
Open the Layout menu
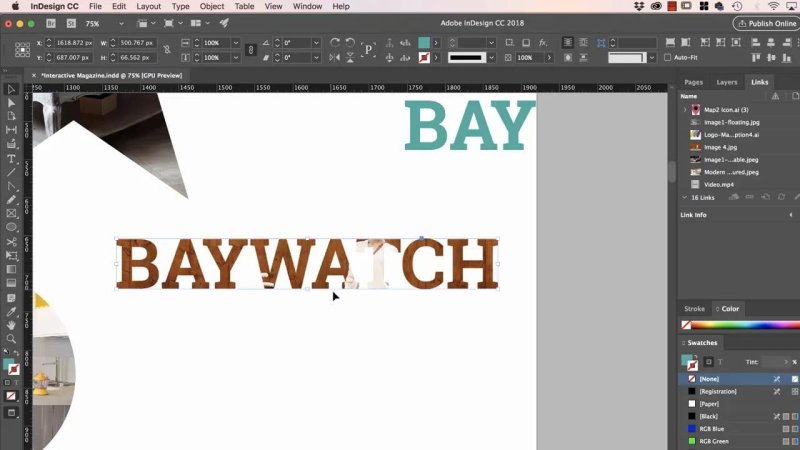click(x=148, y=7)
